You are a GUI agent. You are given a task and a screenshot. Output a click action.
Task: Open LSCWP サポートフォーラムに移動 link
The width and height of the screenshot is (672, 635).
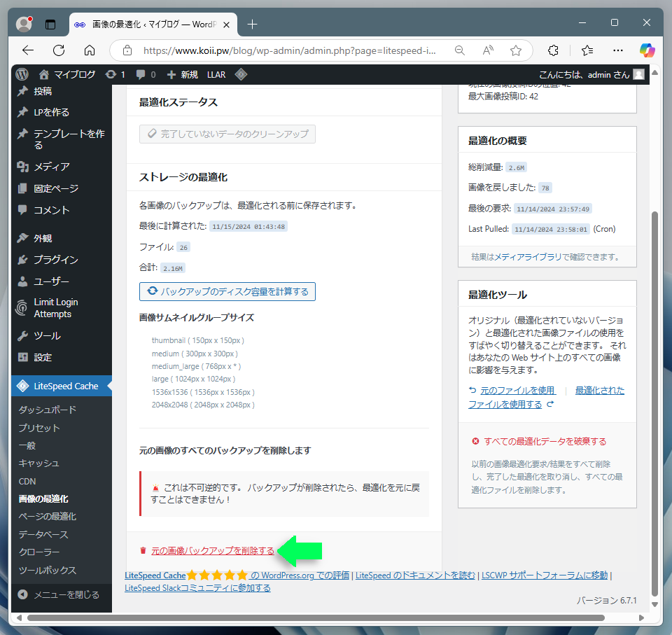545,575
